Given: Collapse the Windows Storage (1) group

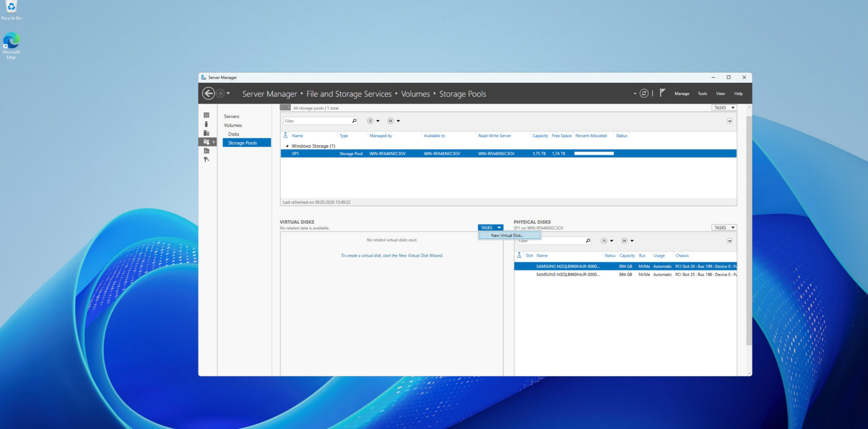Looking at the screenshot, I should (287, 146).
